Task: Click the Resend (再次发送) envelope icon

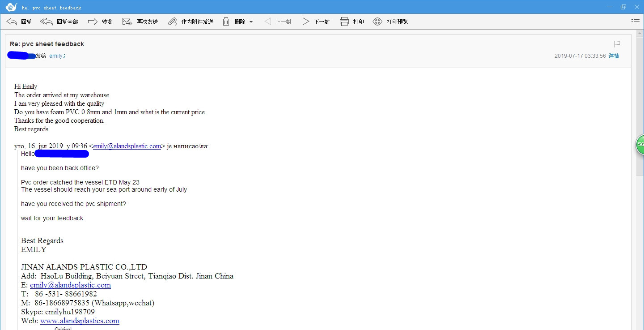Action: coord(127,21)
